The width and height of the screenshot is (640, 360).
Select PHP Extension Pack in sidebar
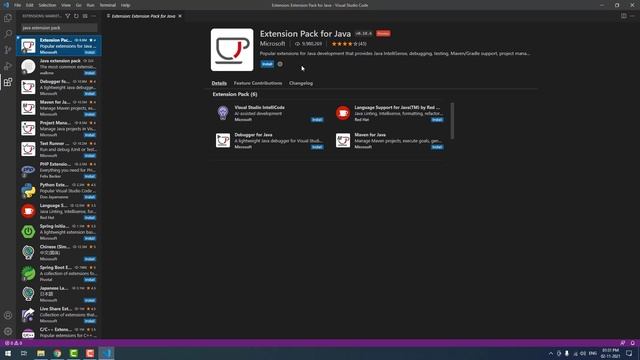click(x=59, y=170)
